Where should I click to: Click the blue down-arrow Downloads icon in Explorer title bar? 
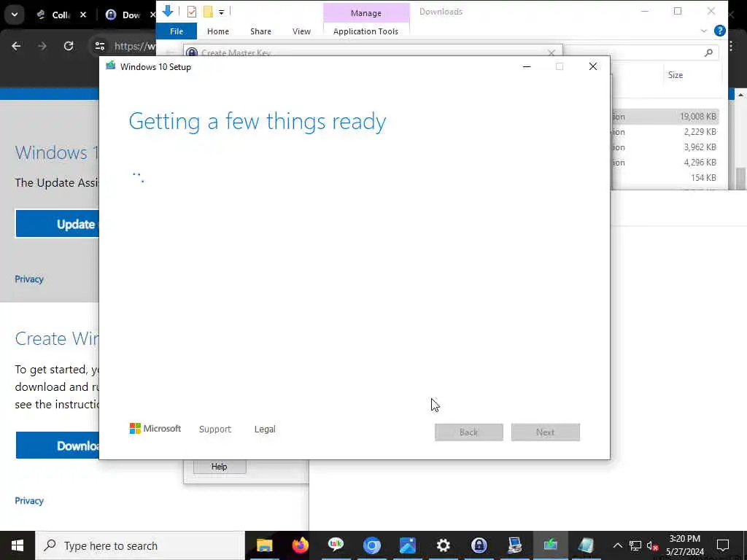[x=167, y=10]
